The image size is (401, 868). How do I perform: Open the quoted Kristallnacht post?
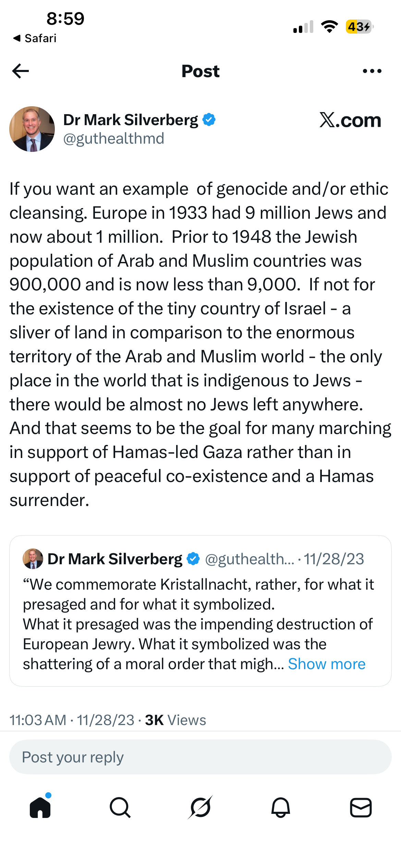[200, 611]
